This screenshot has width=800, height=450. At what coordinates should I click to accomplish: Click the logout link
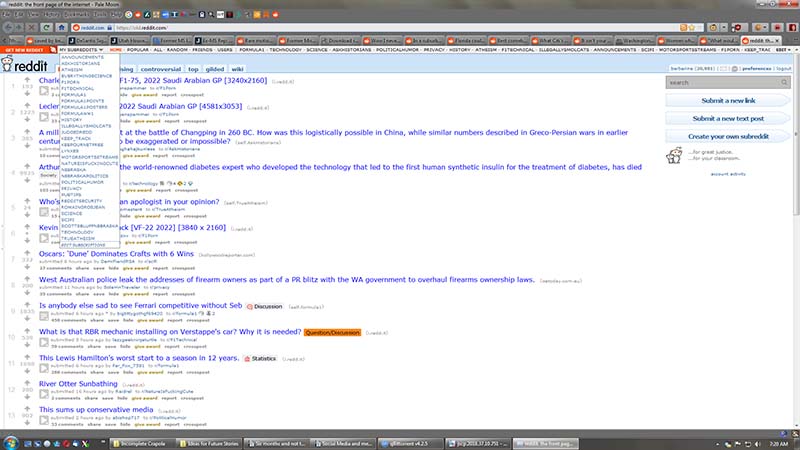pos(784,68)
